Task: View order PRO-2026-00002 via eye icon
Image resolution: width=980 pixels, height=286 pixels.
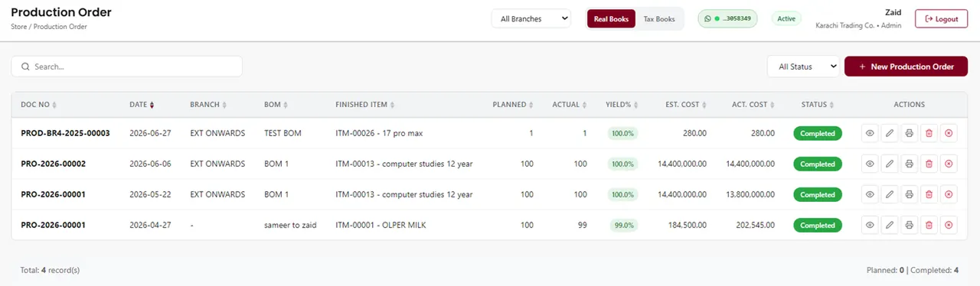Action: 870,164
